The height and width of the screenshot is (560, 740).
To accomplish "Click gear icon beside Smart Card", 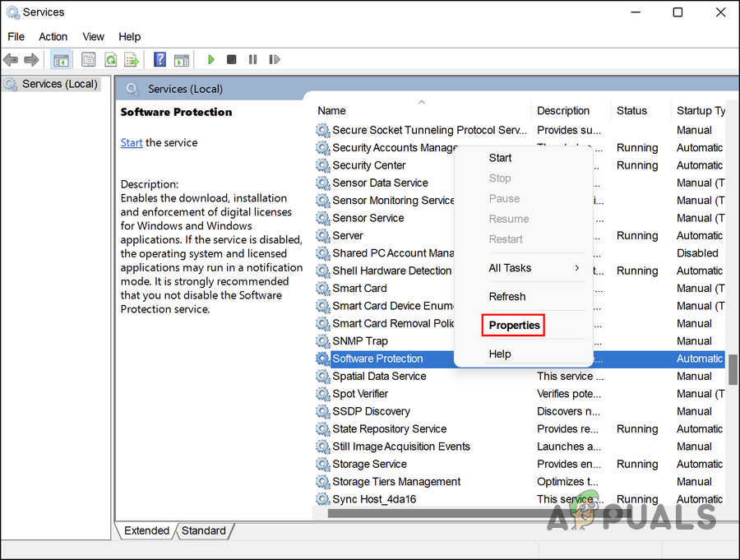I will click(323, 288).
